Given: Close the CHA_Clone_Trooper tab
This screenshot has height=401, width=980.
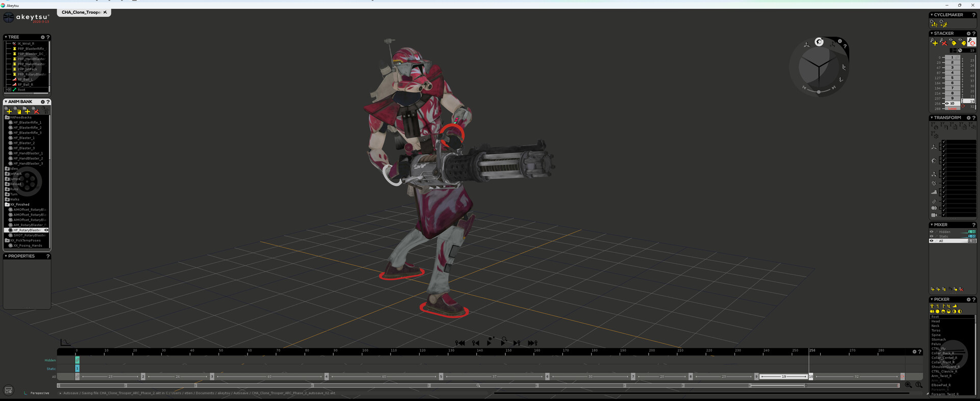Looking at the screenshot, I should [x=105, y=12].
